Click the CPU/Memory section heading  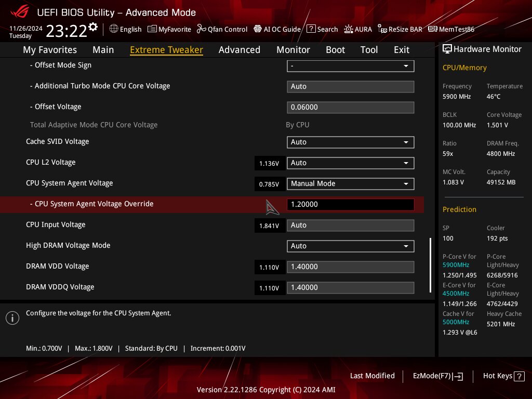click(x=464, y=68)
